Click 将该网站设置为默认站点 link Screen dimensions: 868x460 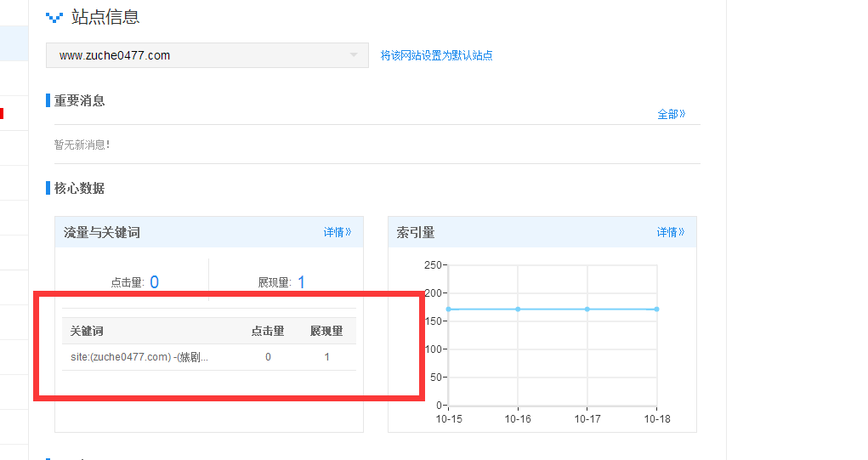point(436,55)
